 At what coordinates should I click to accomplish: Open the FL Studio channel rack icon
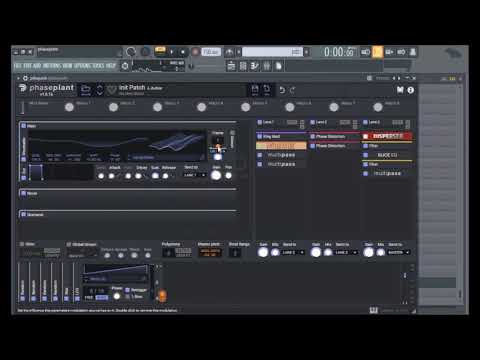[255, 66]
